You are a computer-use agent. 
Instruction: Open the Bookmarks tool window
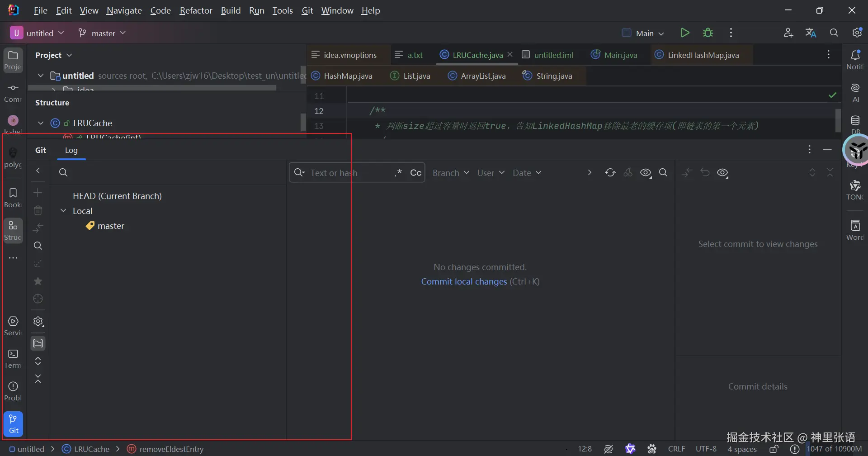[13, 198]
